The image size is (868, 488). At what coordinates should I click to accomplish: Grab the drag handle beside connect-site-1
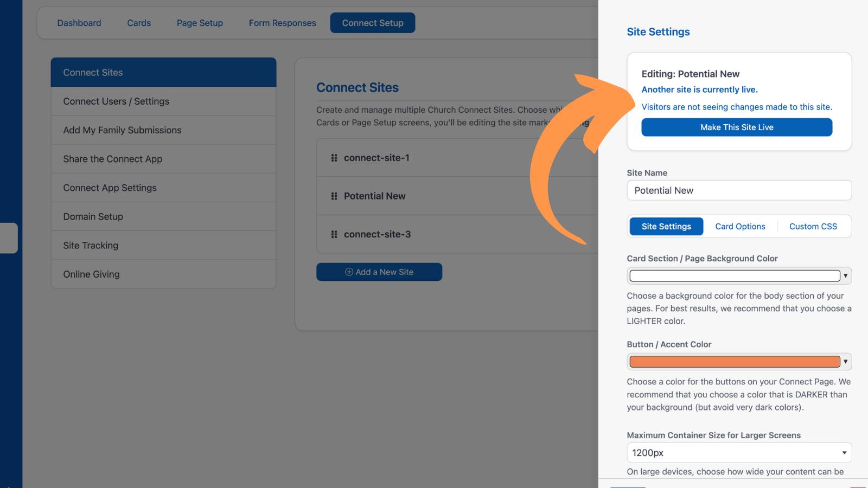point(334,158)
